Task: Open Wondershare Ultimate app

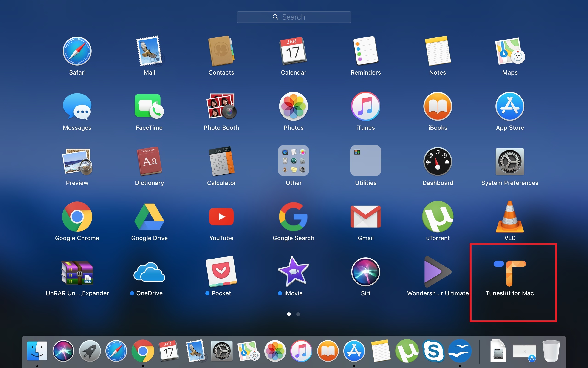Action: point(438,272)
